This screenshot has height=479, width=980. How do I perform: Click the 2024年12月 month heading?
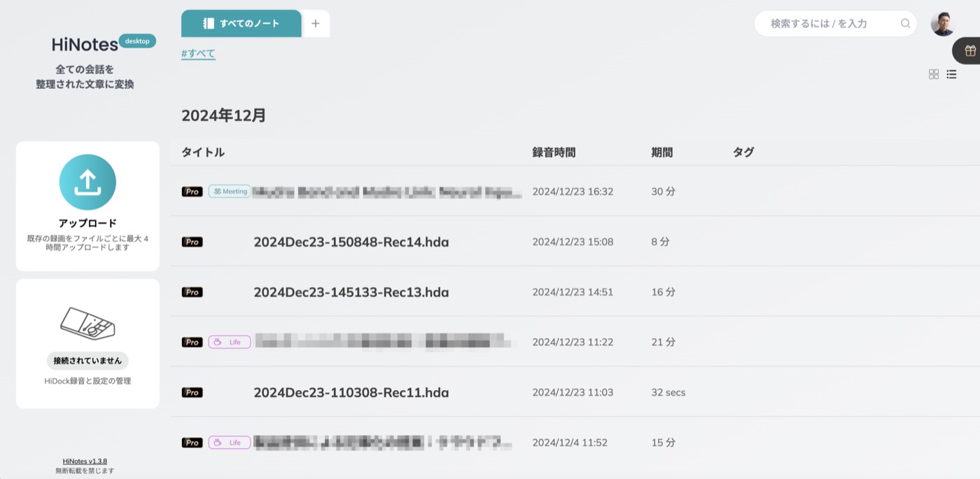[224, 116]
